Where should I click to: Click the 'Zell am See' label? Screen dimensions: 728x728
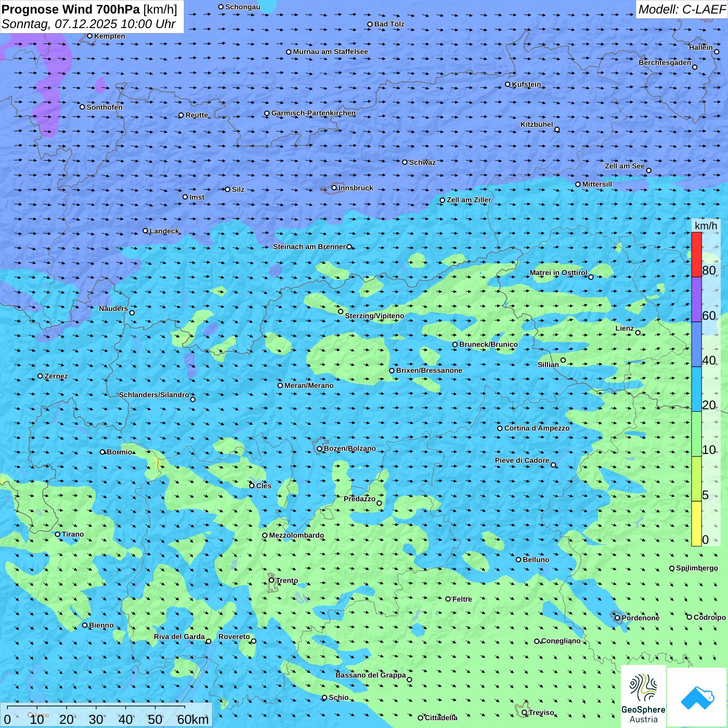[625, 166]
